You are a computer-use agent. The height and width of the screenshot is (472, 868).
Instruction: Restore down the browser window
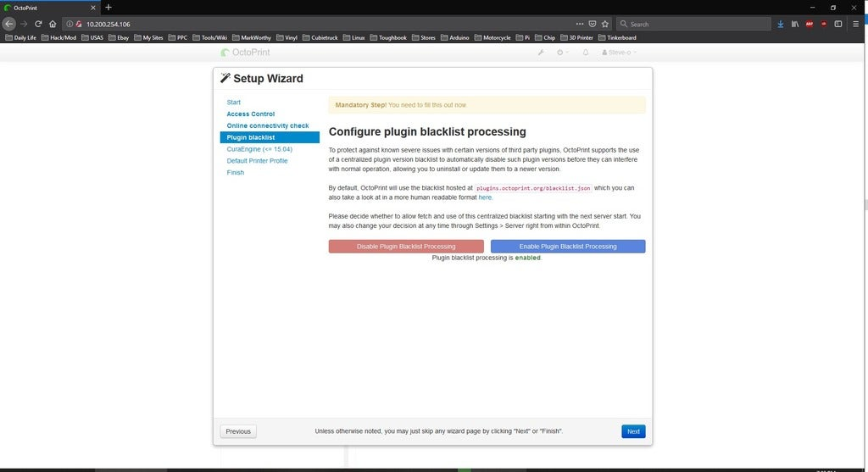click(x=833, y=8)
